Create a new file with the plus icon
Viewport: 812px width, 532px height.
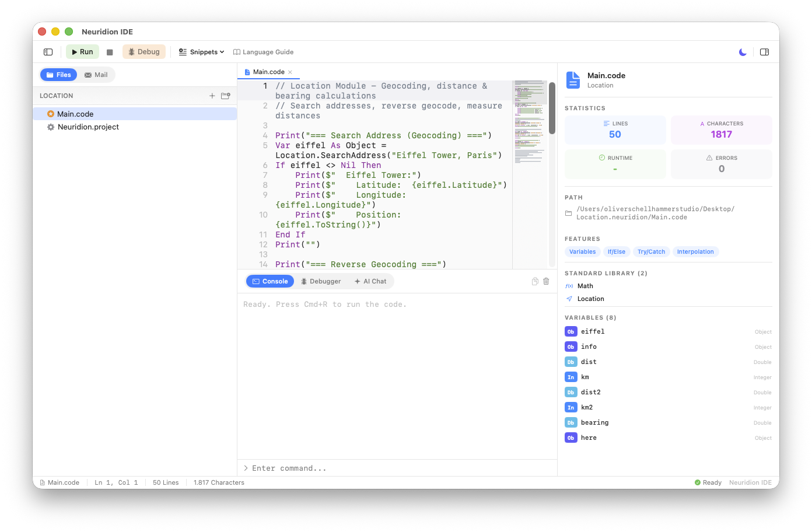click(212, 96)
